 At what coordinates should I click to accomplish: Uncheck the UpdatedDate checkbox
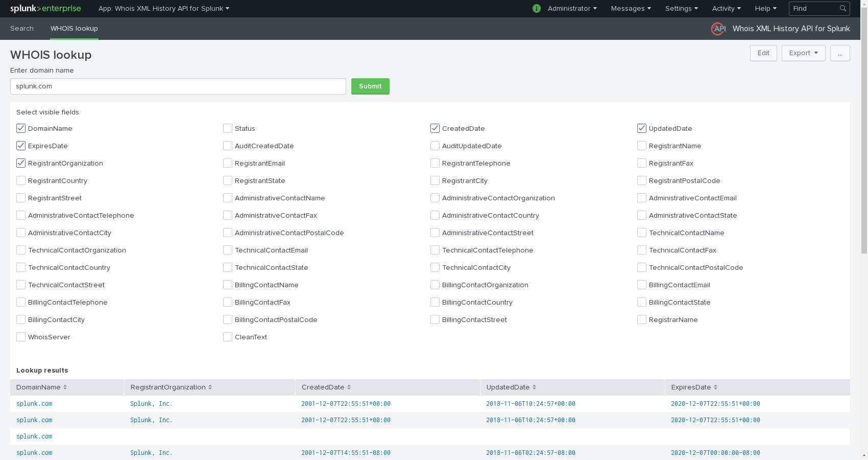click(x=642, y=128)
